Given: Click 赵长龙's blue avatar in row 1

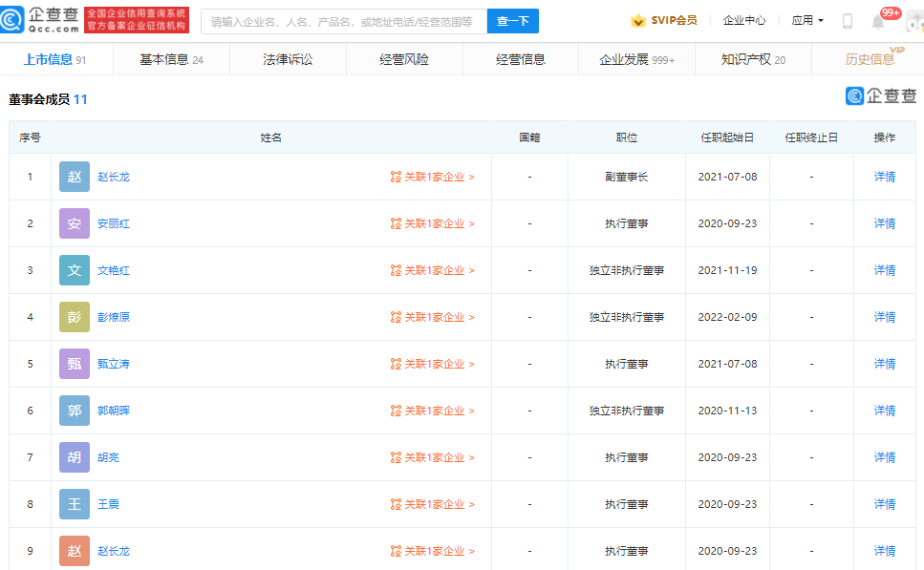Looking at the screenshot, I should (75, 177).
